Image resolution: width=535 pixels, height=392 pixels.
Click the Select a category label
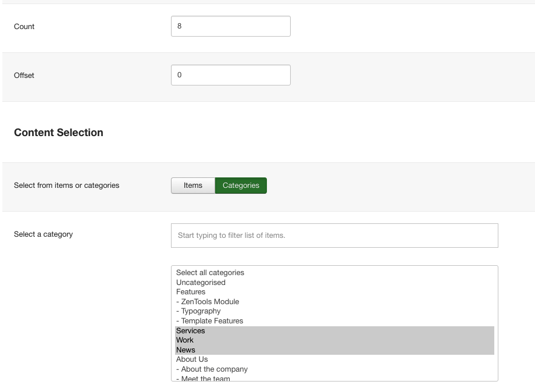point(44,234)
